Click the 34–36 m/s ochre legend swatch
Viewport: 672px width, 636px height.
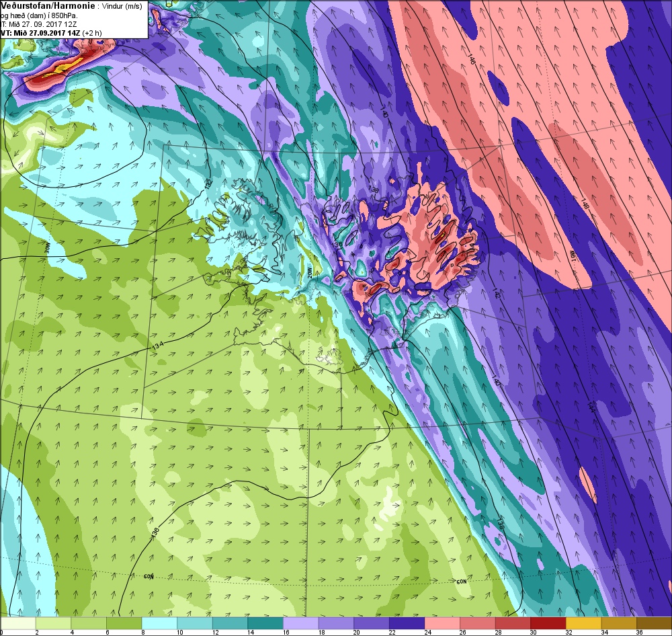point(619,623)
